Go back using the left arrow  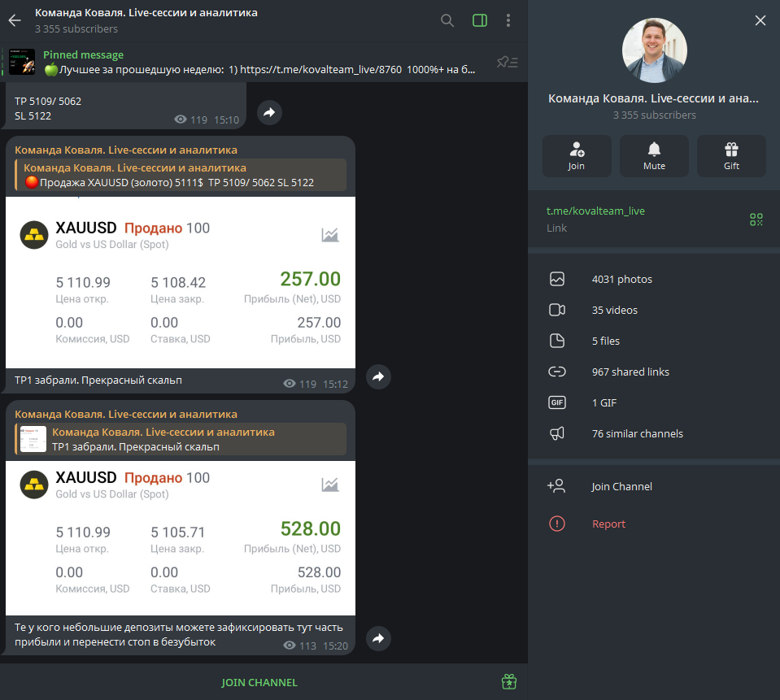point(15,20)
